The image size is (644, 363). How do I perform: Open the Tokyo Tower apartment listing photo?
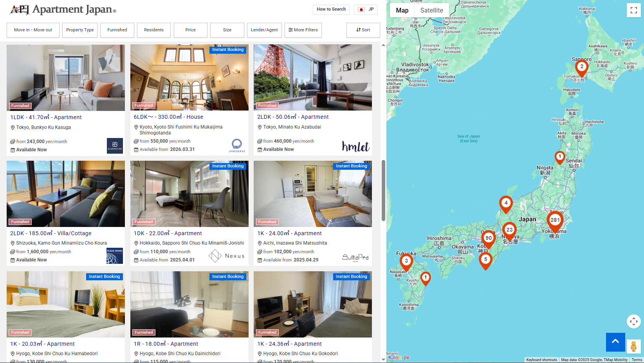click(313, 77)
